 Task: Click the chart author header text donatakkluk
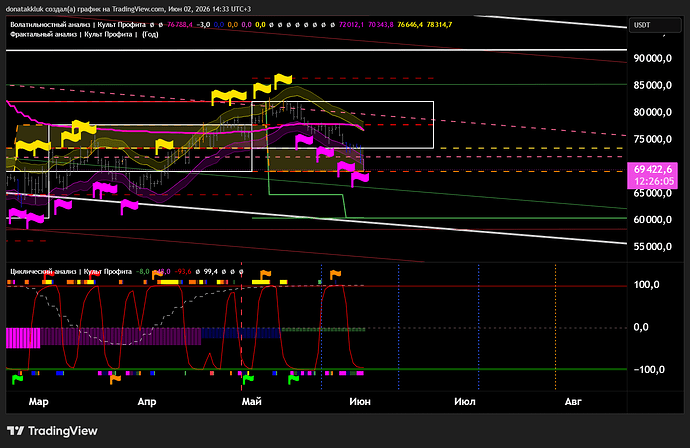23,9
